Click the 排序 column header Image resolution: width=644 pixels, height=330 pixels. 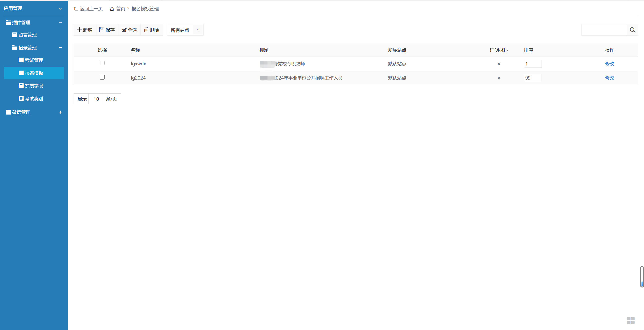point(528,50)
